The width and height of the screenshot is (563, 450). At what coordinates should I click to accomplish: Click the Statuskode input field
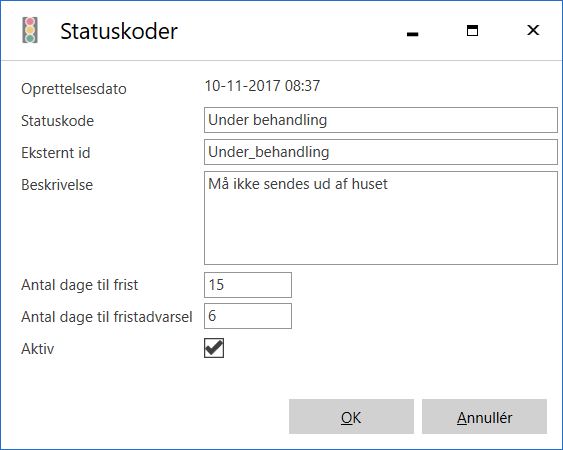point(381,120)
